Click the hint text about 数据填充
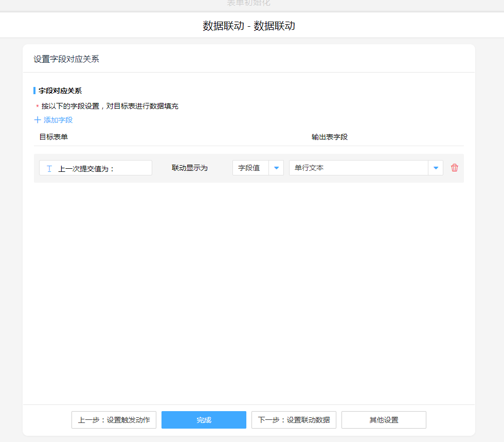Screen dimensions: 504x442 110,107
